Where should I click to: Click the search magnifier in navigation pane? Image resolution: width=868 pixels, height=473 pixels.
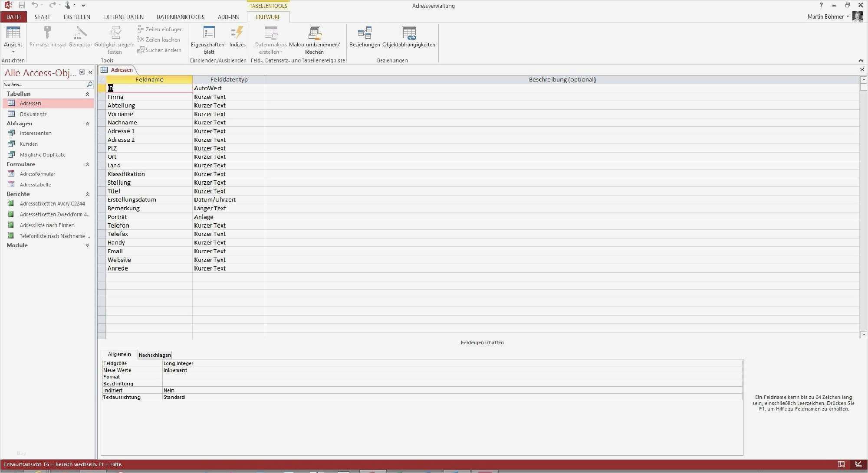(89, 85)
